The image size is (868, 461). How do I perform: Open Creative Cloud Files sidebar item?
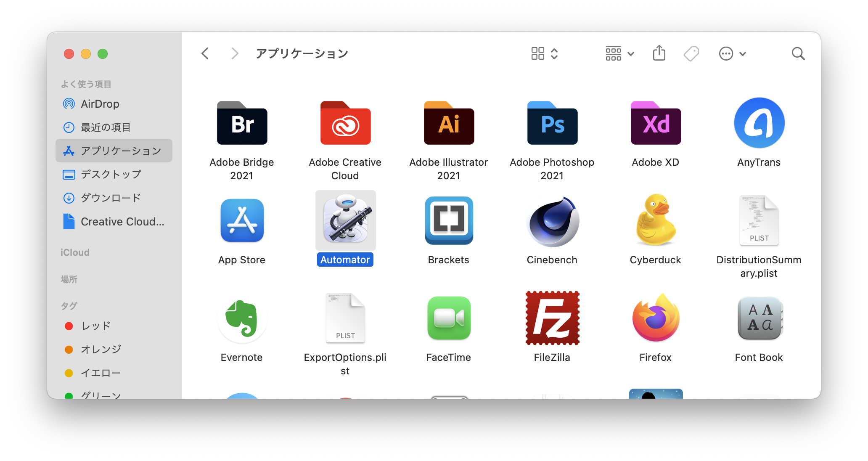[114, 222]
